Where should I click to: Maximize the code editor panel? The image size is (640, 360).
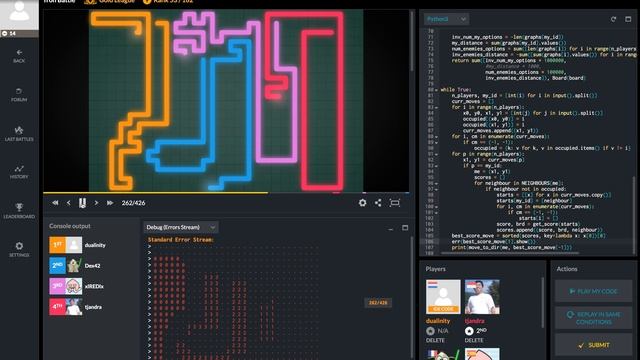628,19
